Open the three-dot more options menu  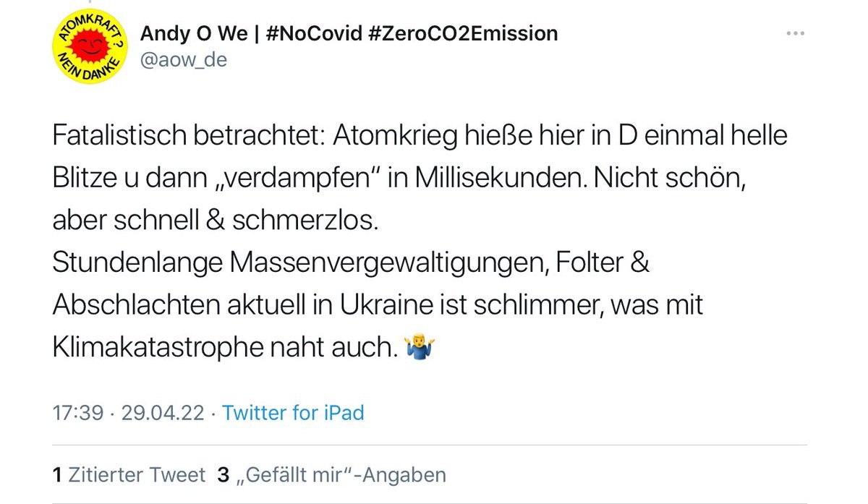[x=795, y=33]
